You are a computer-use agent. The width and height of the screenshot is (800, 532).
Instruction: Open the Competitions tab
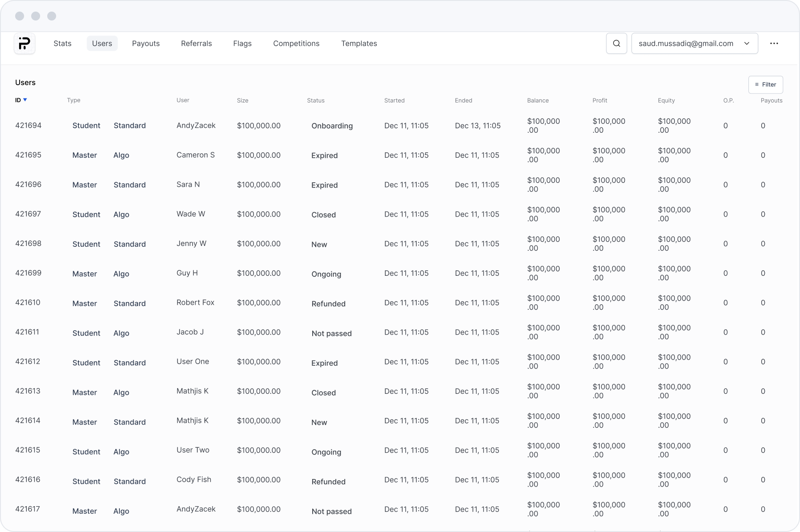pos(296,44)
